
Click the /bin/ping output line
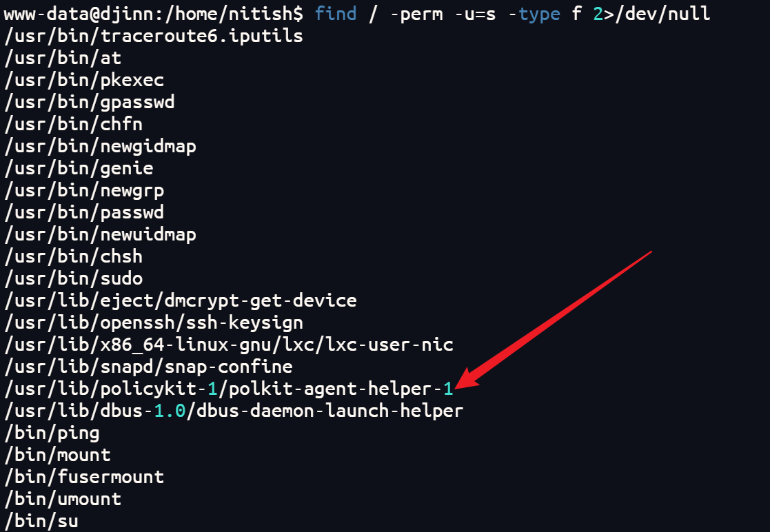(x=52, y=433)
